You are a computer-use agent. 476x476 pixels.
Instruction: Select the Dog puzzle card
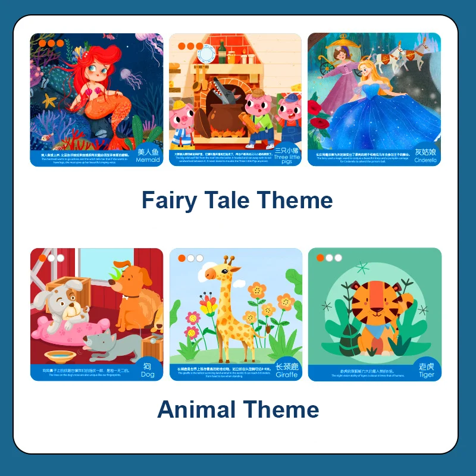pyautogui.click(x=96, y=314)
